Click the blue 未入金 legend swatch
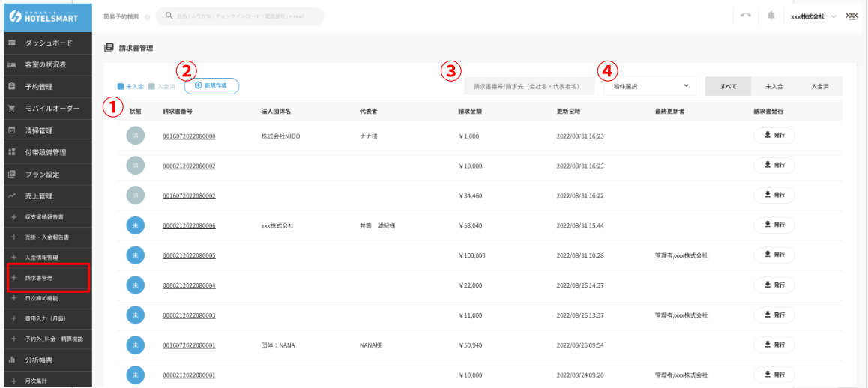868x388 pixels. point(121,87)
